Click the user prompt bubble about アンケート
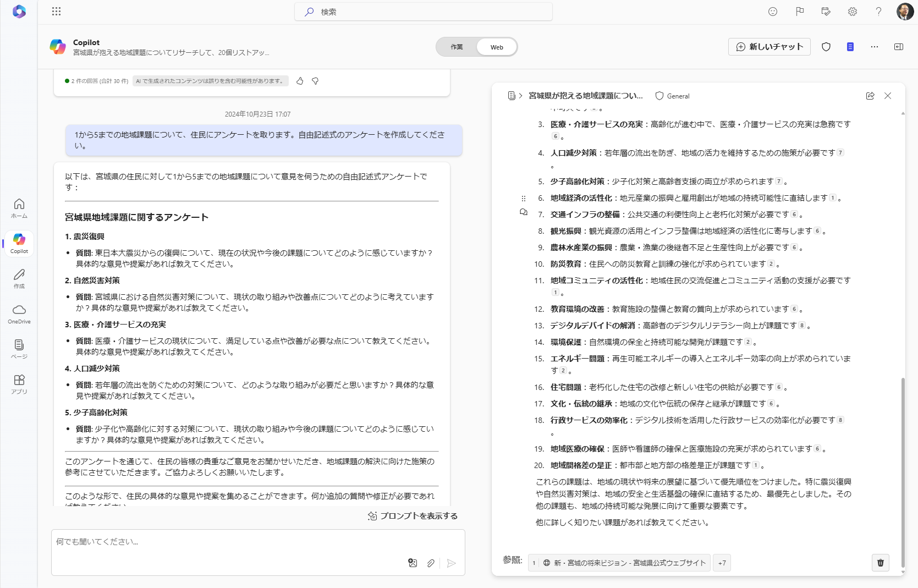 [263, 140]
